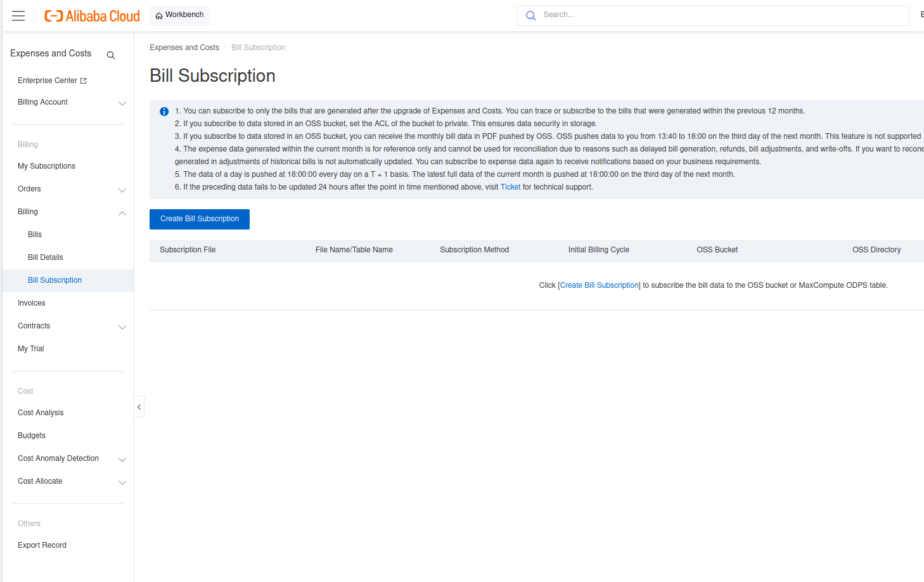This screenshot has height=582, width=924.
Task: Click the Workbench home icon
Action: (159, 15)
